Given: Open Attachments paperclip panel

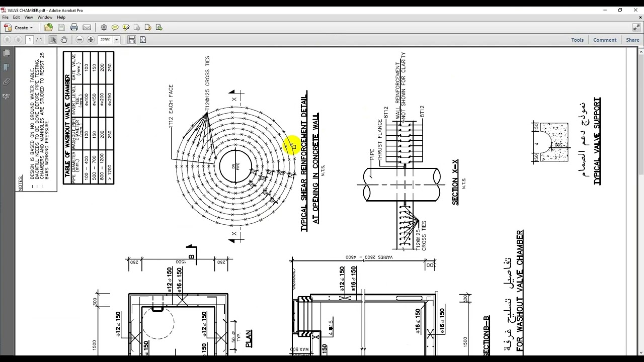Looking at the screenshot, I should pos(7,81).
